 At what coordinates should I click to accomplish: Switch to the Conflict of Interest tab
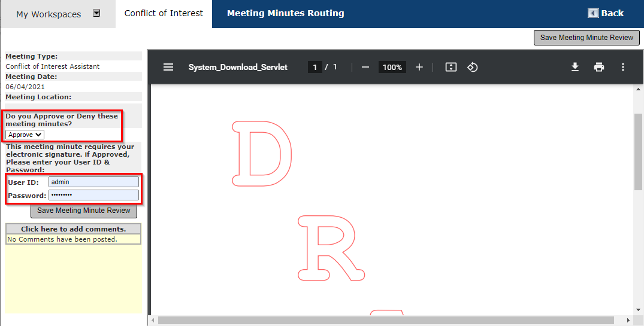(x=164, y=14)
